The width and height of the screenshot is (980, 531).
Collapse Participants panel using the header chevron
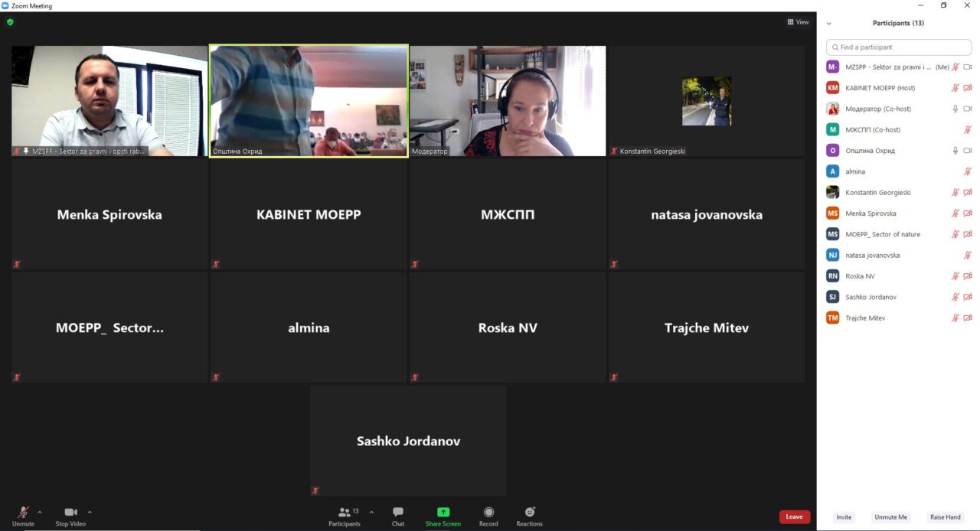coord(828,24)
